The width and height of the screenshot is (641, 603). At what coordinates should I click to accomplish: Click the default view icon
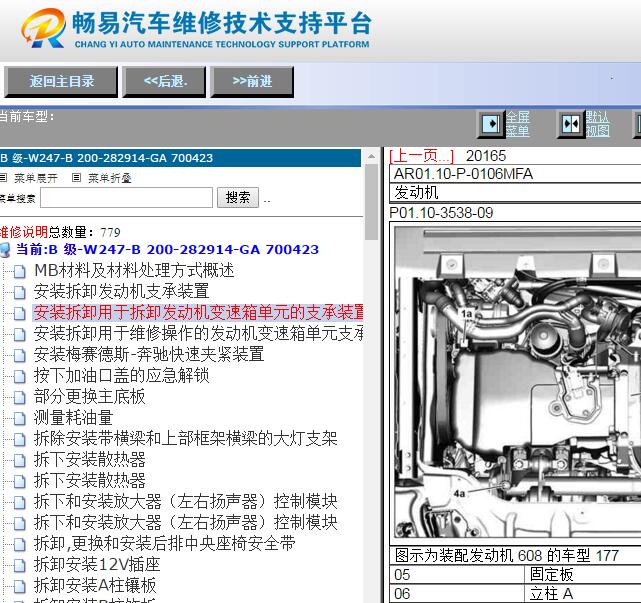570,123
